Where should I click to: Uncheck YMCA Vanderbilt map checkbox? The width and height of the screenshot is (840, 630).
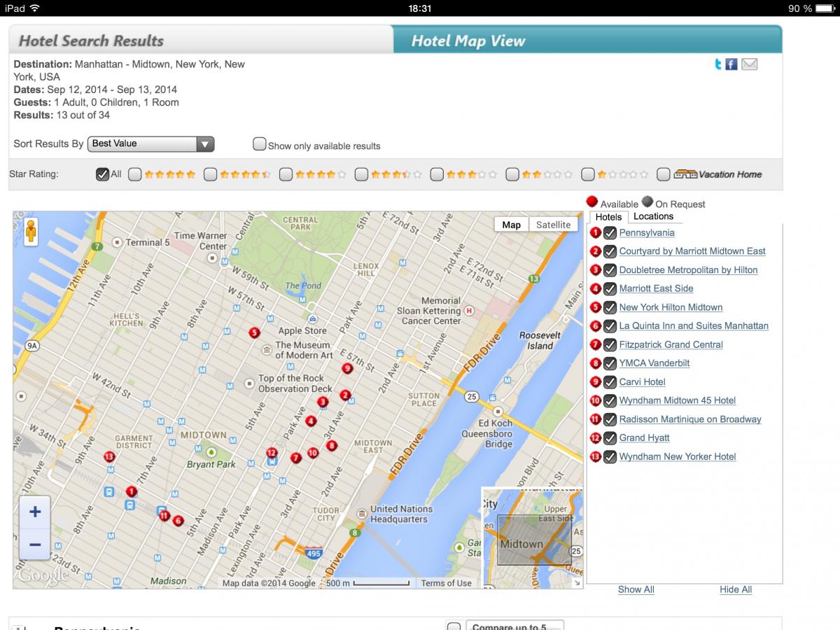click(x=610, y=364)
